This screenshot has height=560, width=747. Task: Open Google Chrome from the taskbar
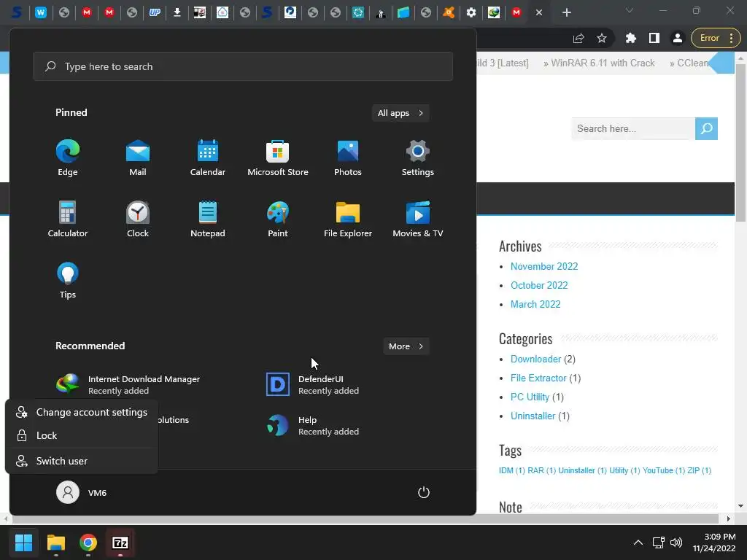point(88,542)
